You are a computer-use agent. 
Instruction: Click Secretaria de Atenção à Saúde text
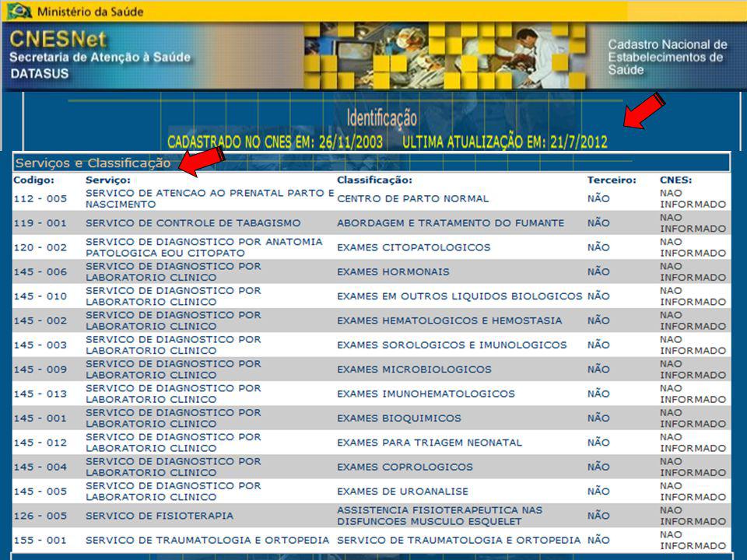tap(100, 58)
